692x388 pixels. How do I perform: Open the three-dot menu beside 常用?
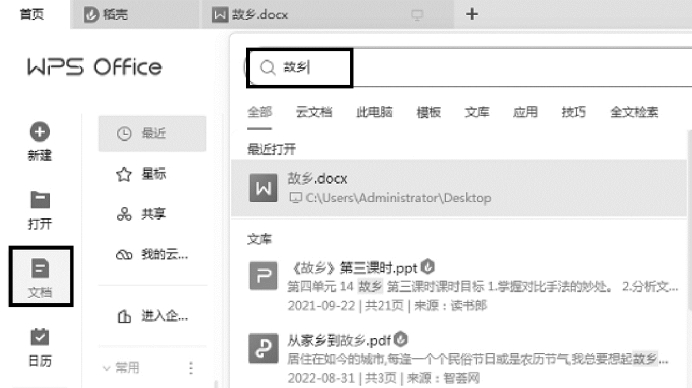pyautogui.click(x=191, y=368)
